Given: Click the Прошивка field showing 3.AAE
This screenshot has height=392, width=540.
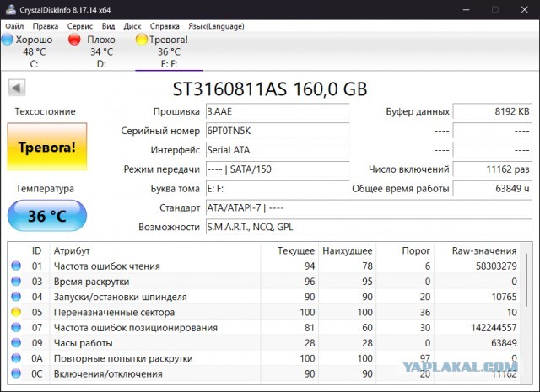Looking at the screenshot, I should 278,111.
